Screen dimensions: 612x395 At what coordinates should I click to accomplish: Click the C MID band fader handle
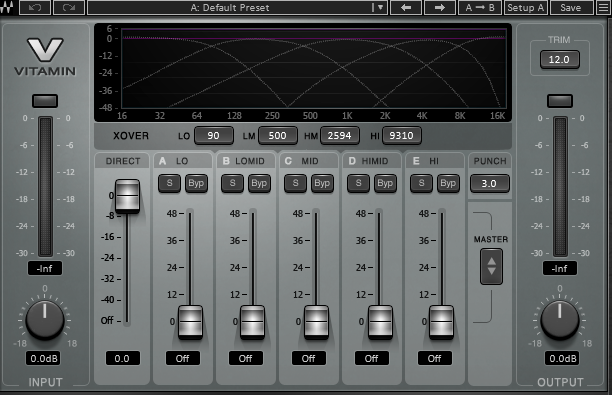317,322
